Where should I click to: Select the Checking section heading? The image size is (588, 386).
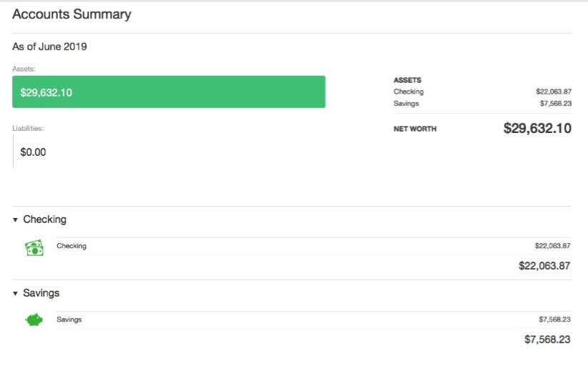point(44,219)
